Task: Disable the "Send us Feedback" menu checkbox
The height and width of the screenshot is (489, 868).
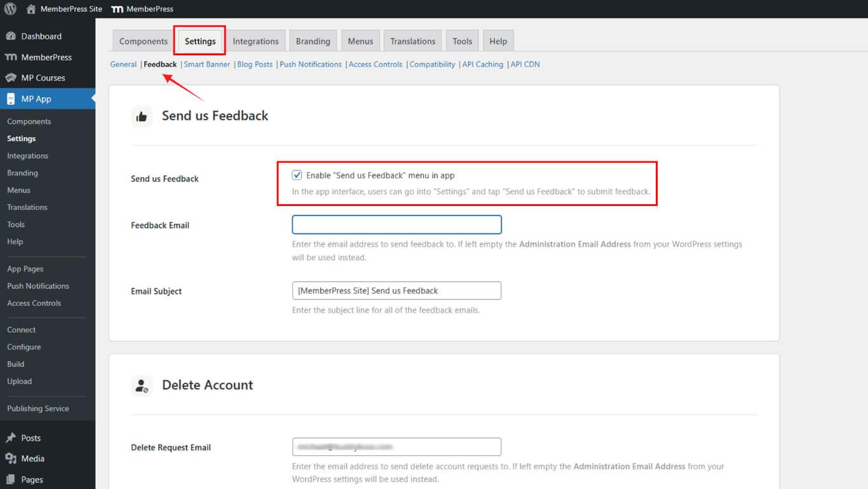Action: click(x=297, y=176)
